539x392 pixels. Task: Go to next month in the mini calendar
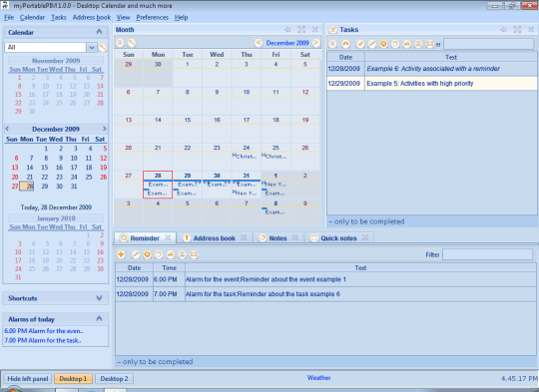[105, 129]
